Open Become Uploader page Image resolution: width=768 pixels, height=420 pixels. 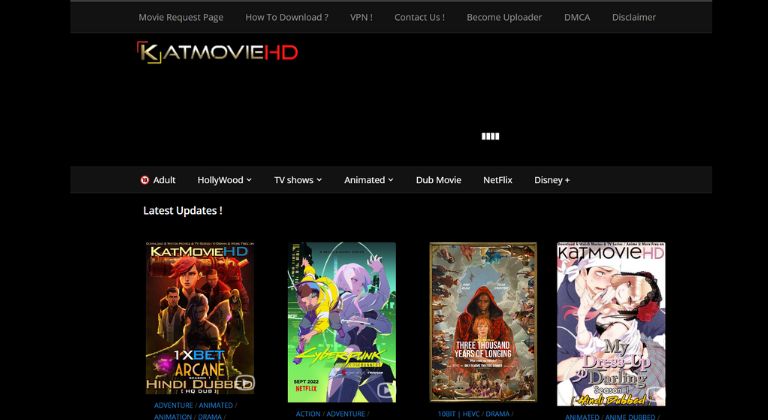[504, 17]
